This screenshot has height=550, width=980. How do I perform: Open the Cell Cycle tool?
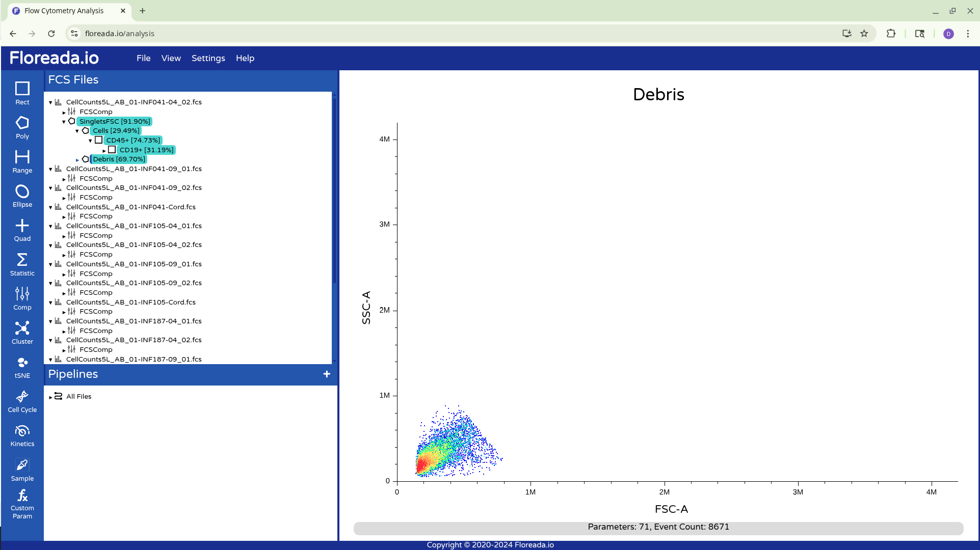coord(22,401)
